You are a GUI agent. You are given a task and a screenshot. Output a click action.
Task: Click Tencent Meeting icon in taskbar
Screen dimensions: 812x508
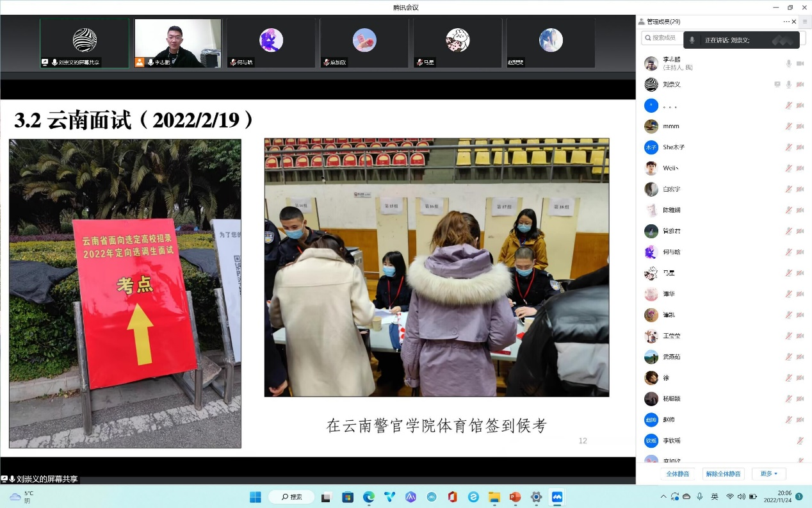click(x=556, y=497)
